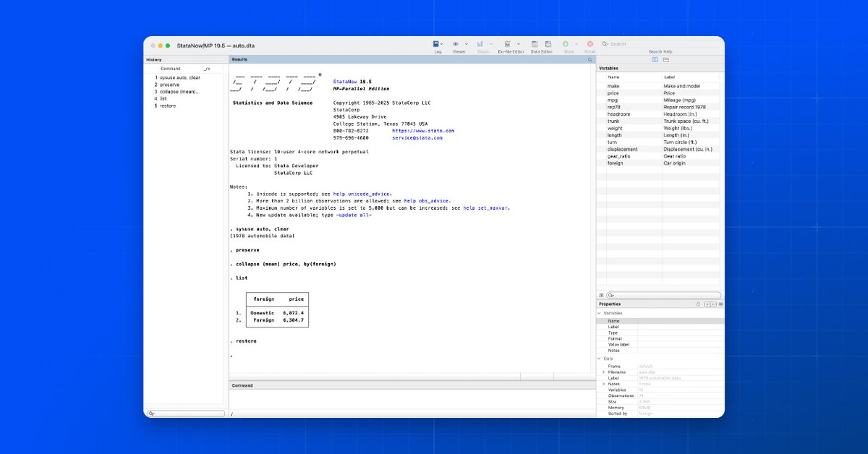The height and width of the screenshot is (454, 868).
Task: Open the 'help obs_advice' link
Action: [x=427, y=200]
